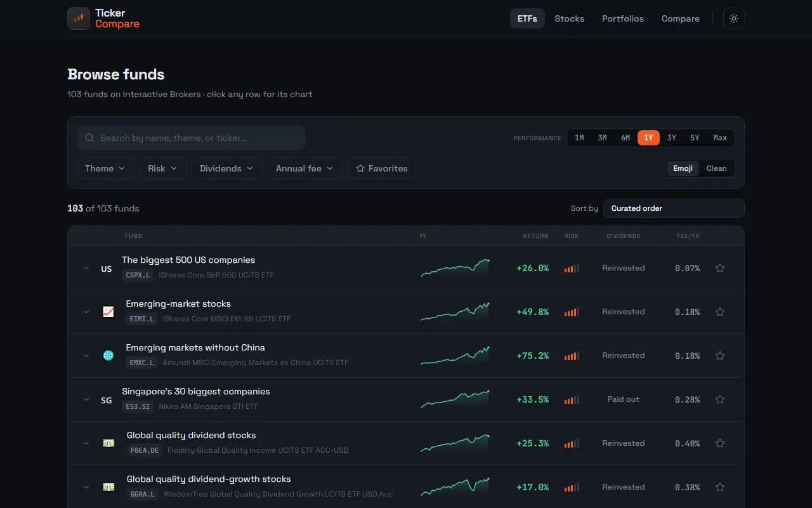Star the EMXC.L fund as favorite
This screenshot has width=812, height=508.
click(720, 356)
